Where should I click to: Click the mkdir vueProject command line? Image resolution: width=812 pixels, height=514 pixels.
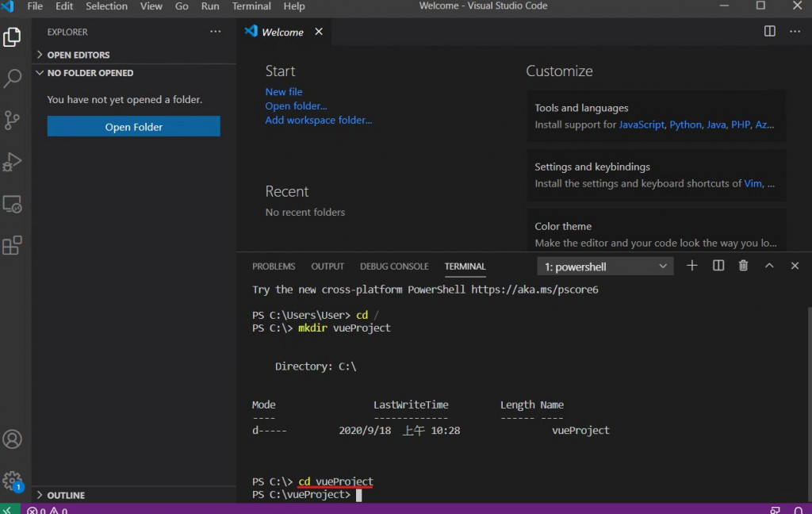click(344, 328)
